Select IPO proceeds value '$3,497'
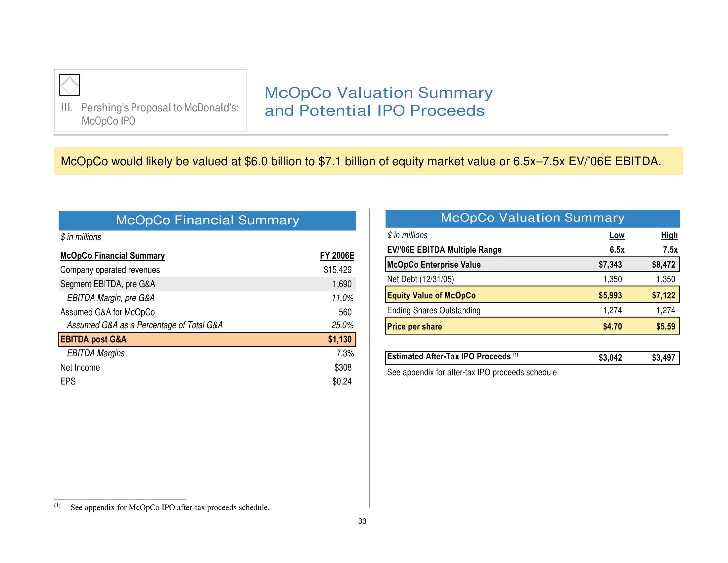 pyautogui.click(x=664, y=358)
